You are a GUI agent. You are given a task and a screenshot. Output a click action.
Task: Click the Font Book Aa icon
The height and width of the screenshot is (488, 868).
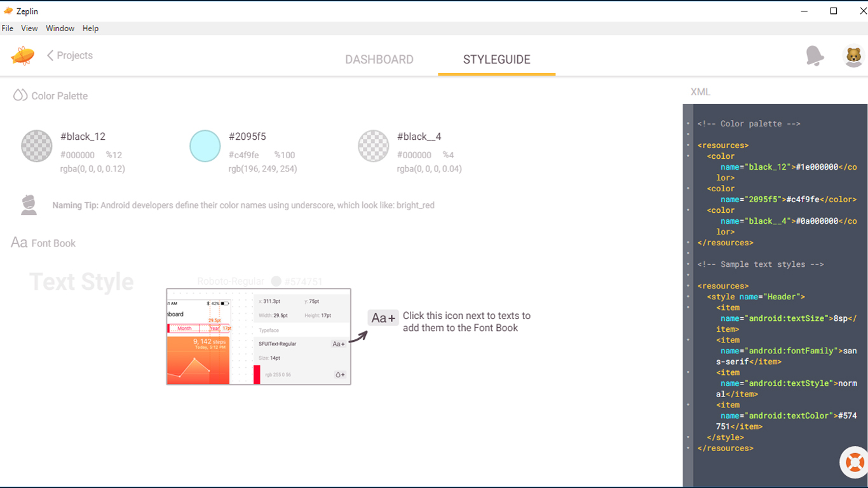coord(18,242)
